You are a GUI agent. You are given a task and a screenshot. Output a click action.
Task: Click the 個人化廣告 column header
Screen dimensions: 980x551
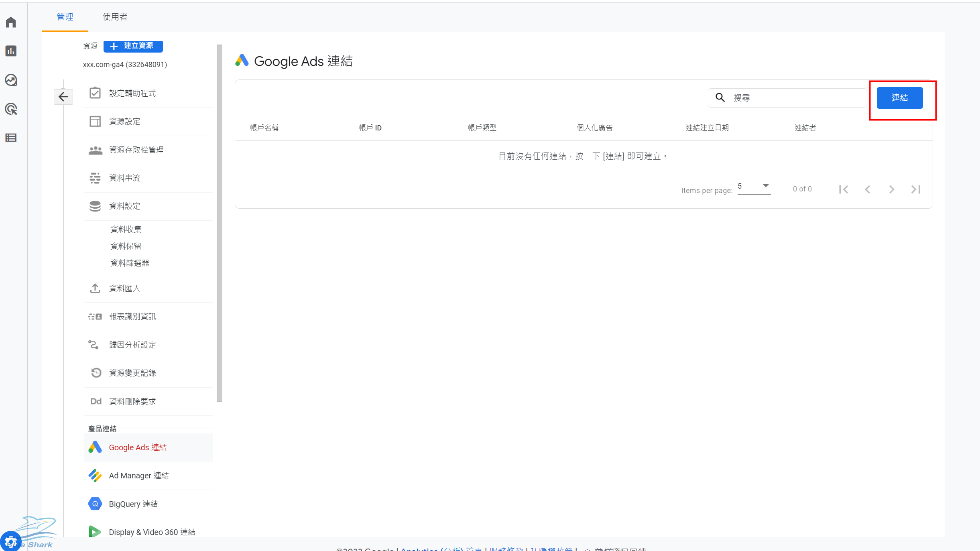point(595,128)
